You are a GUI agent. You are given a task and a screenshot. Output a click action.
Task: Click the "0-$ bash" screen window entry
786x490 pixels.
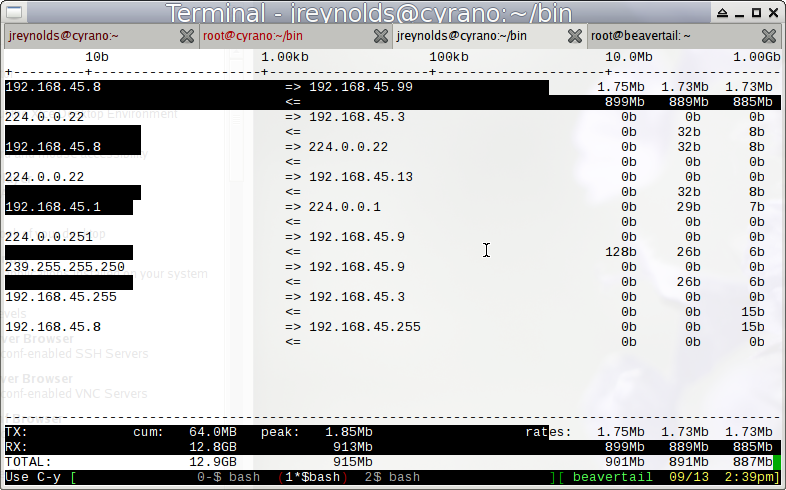pyautogui.click(x=228, y=478)
